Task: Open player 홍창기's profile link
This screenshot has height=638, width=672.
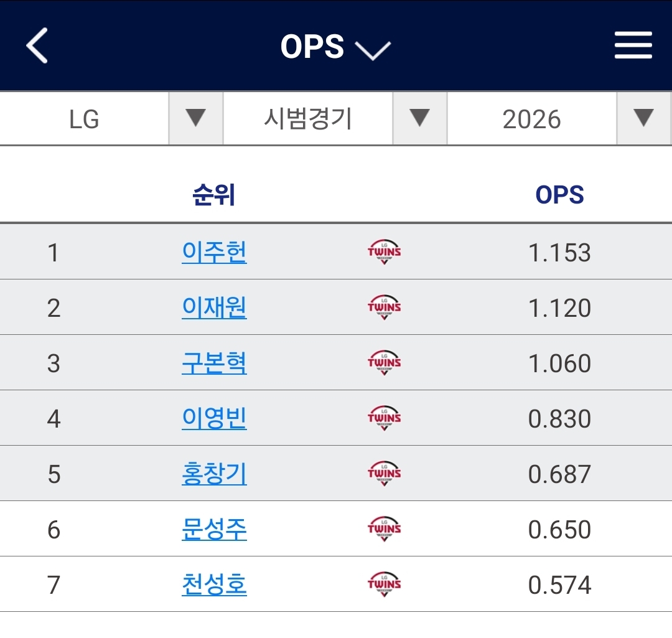Action: 214,474
